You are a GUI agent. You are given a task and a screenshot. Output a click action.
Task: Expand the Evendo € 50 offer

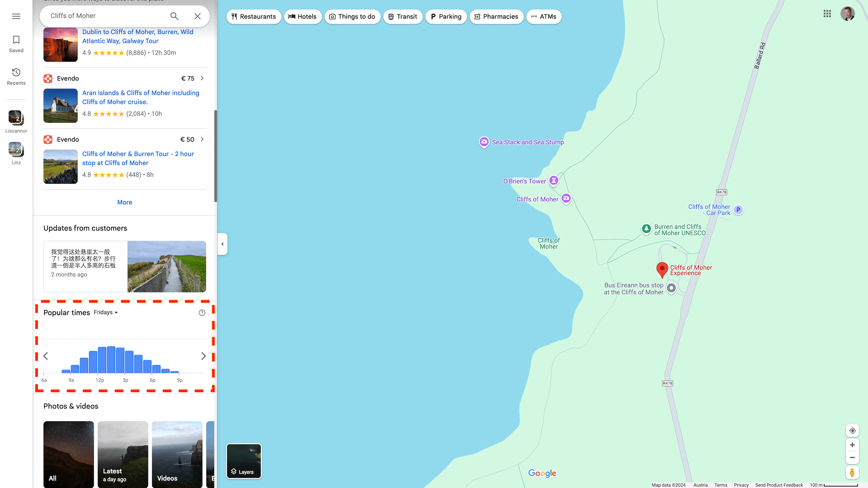[202, 139]
